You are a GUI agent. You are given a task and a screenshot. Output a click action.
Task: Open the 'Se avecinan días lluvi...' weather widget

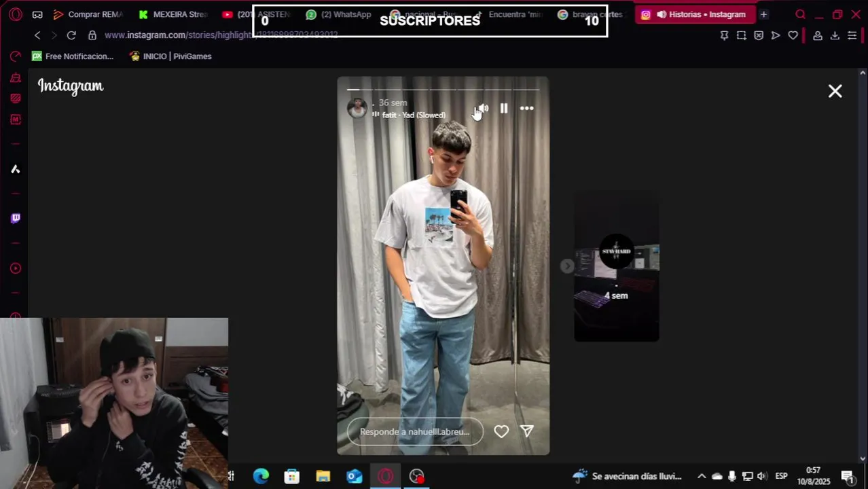click(x=627, y=476)
